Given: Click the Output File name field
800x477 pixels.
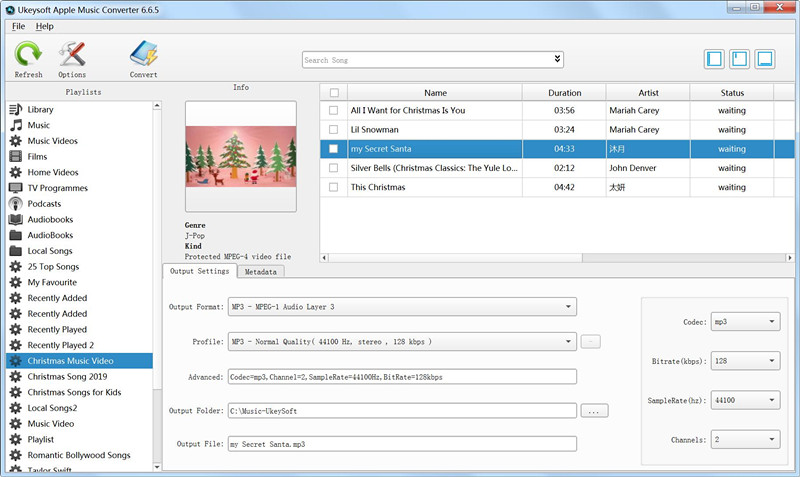Looking at the screenshot, I should [x=402, y=444].
